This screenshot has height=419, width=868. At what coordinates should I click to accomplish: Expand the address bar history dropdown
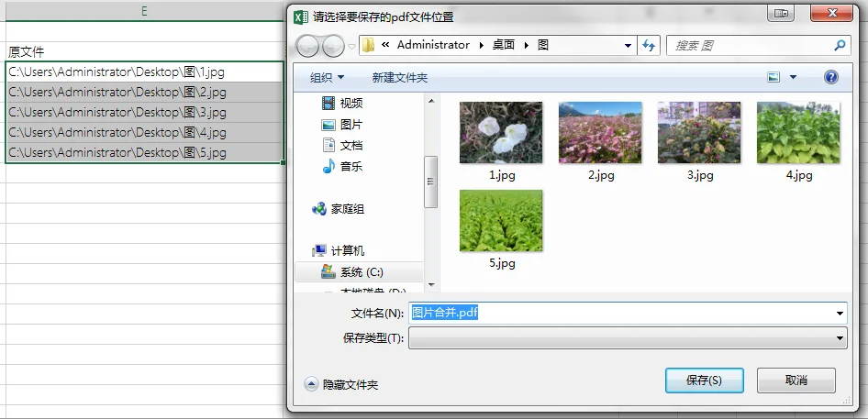[628, 46]
